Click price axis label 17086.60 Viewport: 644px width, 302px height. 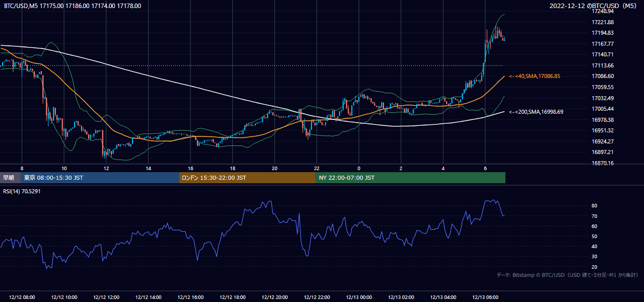point(603,76)
